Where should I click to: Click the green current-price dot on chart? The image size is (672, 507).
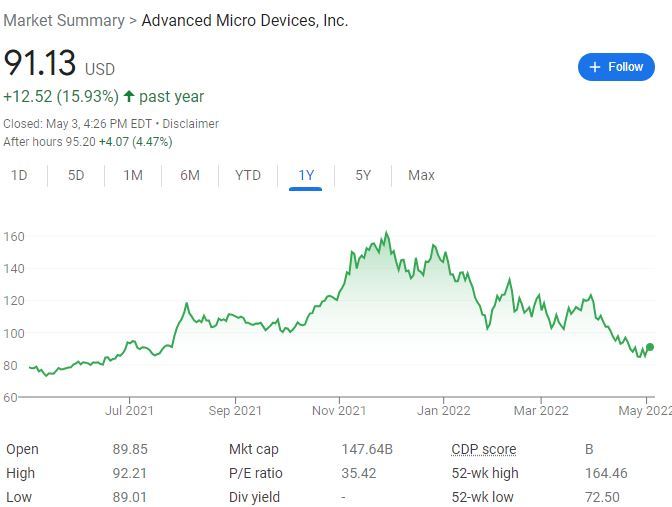point(650,347)
